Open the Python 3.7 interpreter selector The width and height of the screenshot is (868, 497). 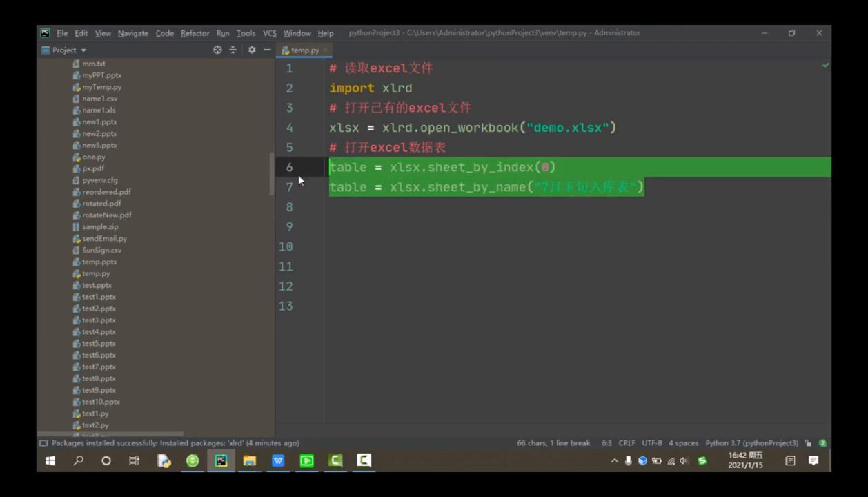click(751, 443)
